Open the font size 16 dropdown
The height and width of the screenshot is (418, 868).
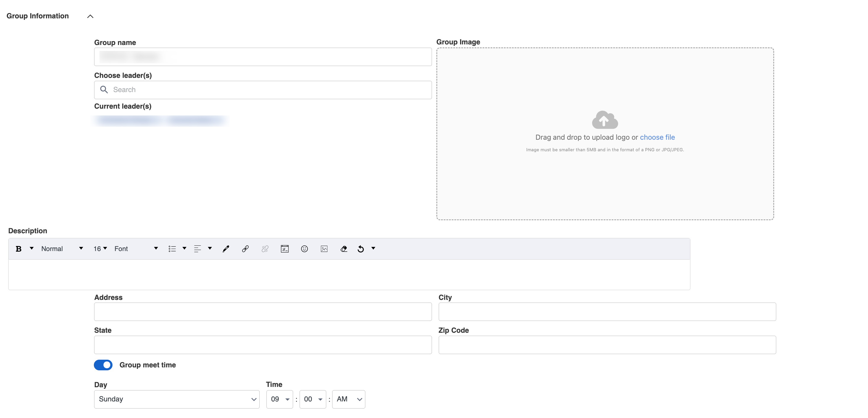(100, 249)
